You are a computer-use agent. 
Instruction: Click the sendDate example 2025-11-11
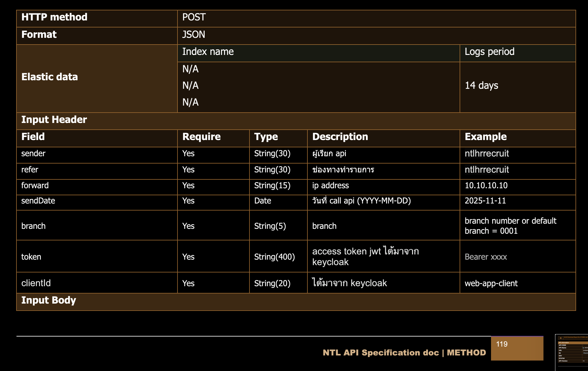(485, 201)
